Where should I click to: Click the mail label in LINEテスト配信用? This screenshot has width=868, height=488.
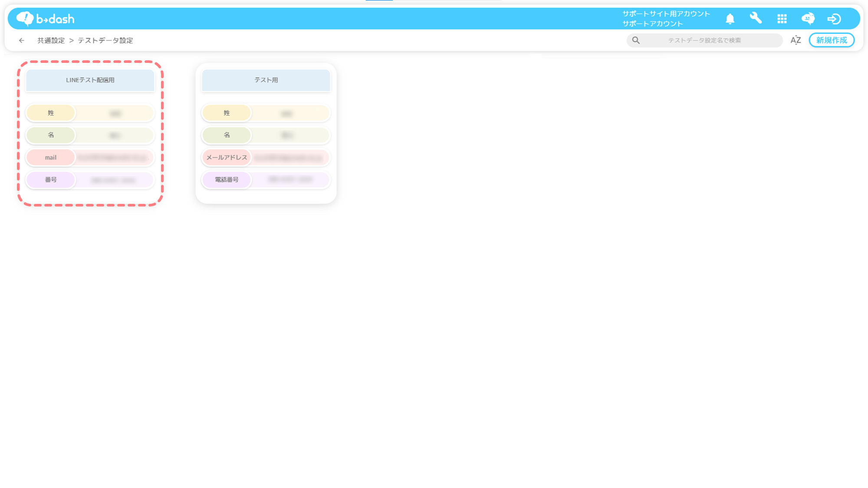pyautogui.click(x=51, y=157)
